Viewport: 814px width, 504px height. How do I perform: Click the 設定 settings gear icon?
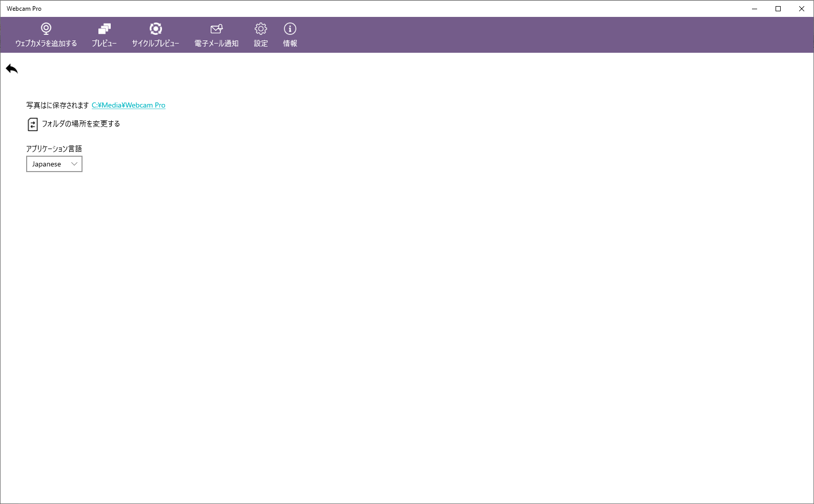click(x=261, y=29)
